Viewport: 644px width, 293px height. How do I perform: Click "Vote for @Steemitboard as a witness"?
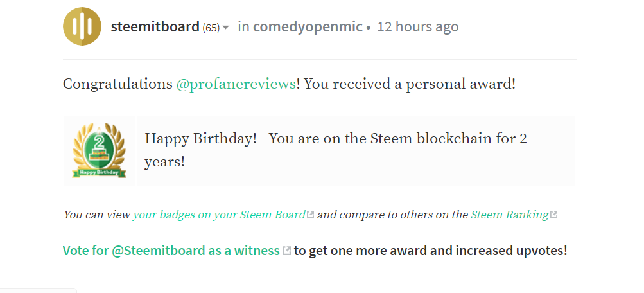(x=171, y=251)
